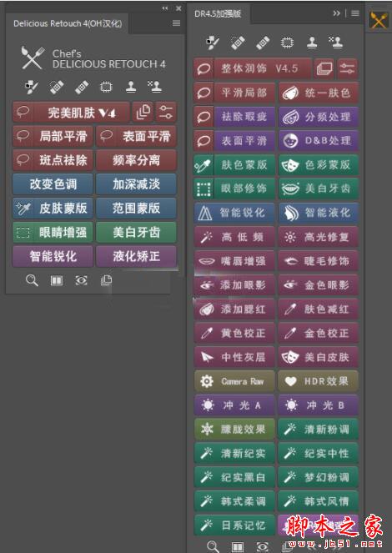
Task: Open the Delicious Retouch 4 panel flyout menu
Action: coord(176,23)
